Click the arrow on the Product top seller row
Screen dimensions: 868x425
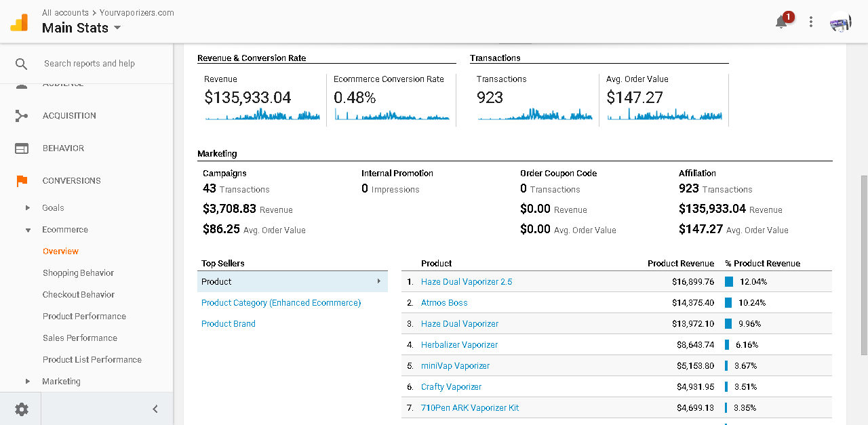pos(379,281)
